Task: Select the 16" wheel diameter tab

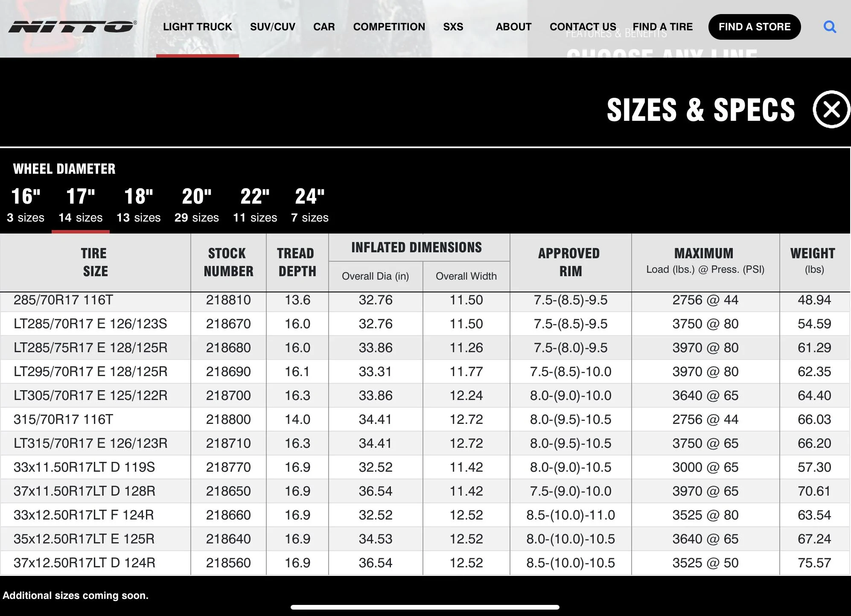Action: click(x=26, y=205)
